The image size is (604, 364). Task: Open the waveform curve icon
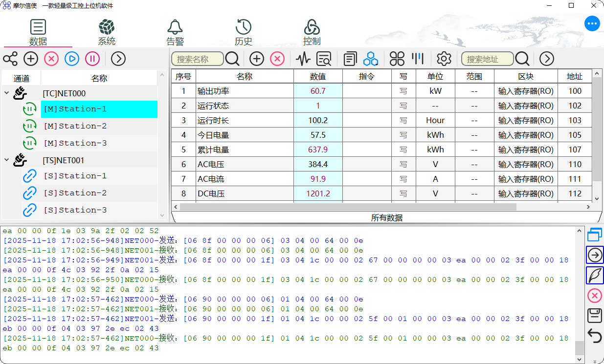pyautogui.click(x=303, y=59)
